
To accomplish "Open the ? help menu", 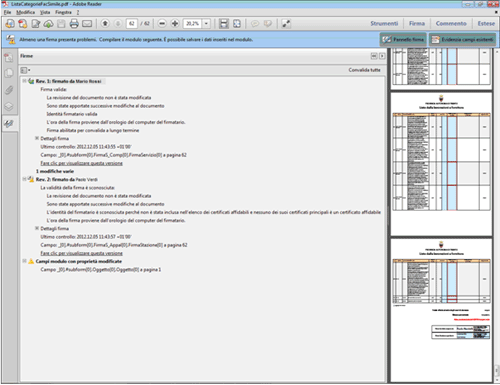I will click(78, 12).
